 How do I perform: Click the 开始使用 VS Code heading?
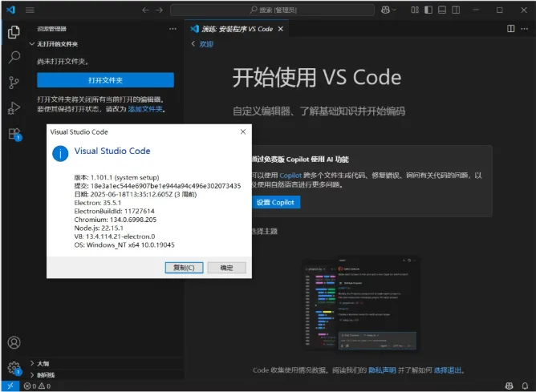pyautogui.click(x=316, y=78)
